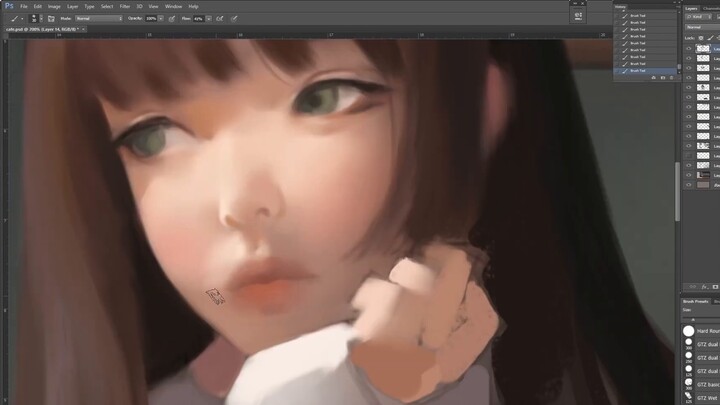
Task: Open the Filter menu
Action: (125, 6)
